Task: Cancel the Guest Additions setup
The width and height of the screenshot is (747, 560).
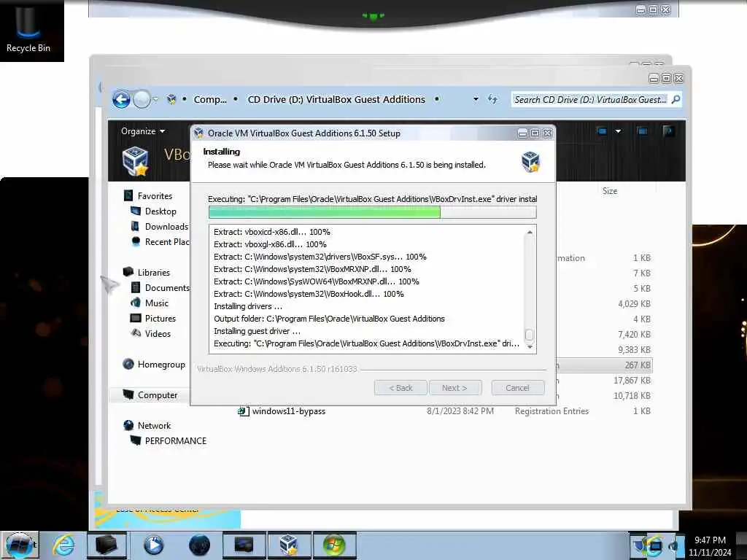Action: click(x=517, y=388)
